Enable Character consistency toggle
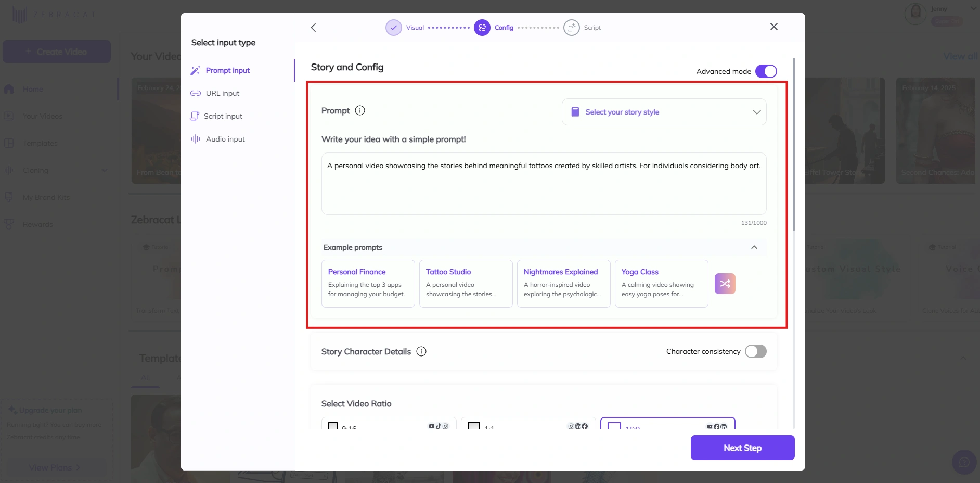Screen dimensions: 980x483 [x=756, y=351]
